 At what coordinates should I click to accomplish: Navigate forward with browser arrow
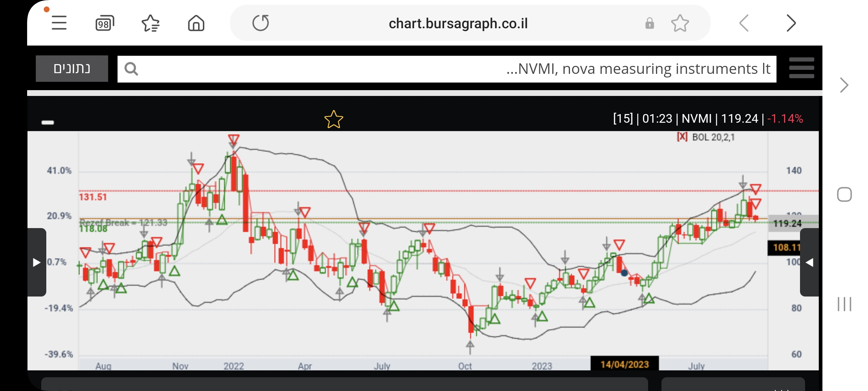[x=791, y=23]
